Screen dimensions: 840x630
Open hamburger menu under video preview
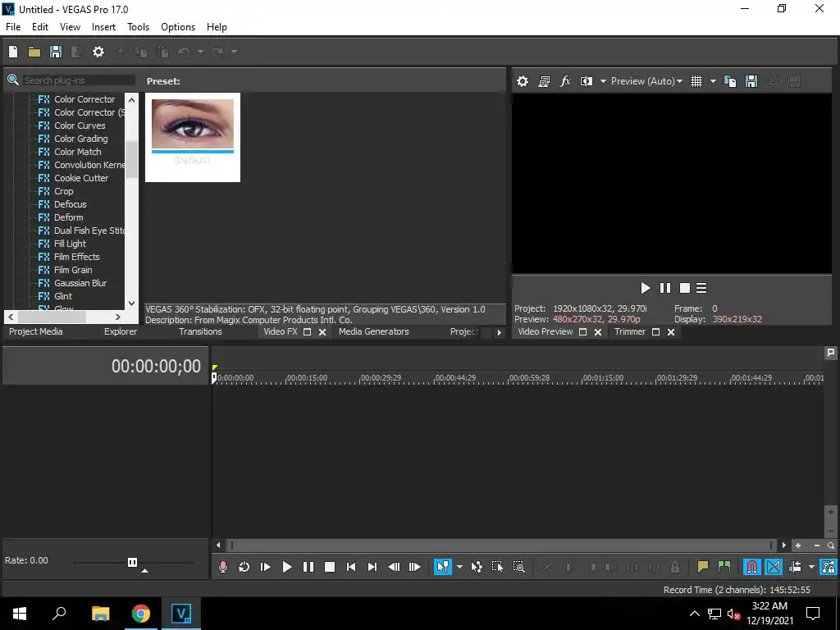click(x=701, y=288)
